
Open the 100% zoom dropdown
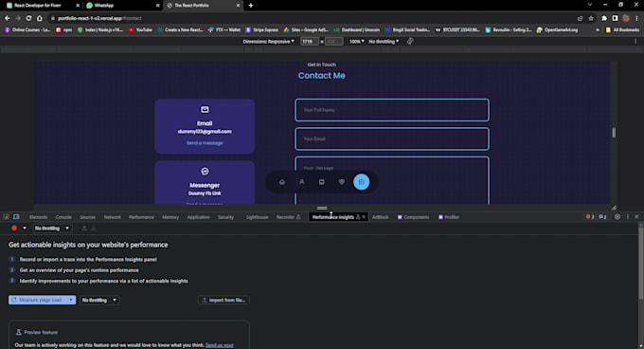[357, 41]
